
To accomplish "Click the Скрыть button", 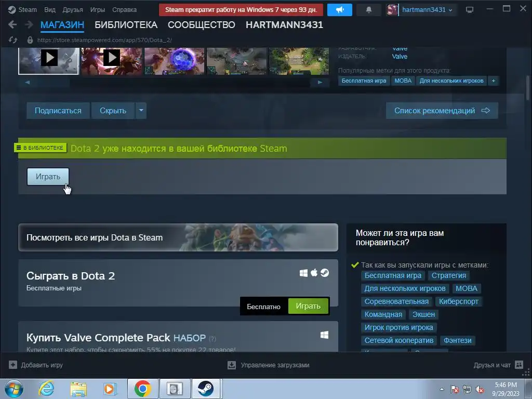I will point(113,111).
